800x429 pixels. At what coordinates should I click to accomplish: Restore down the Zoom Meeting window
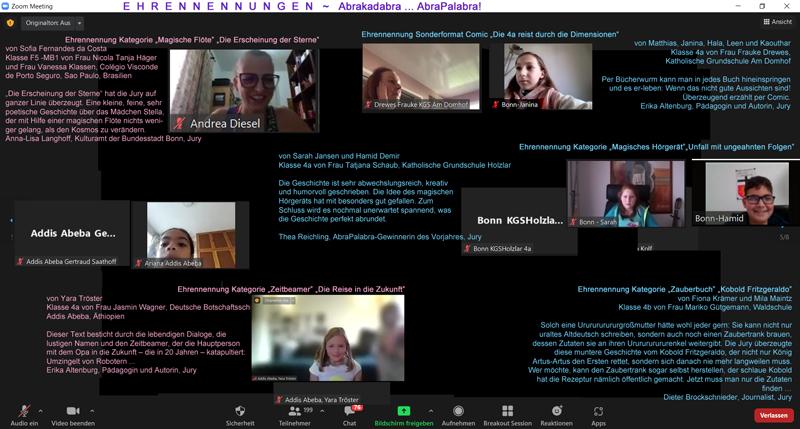point(762,6)
